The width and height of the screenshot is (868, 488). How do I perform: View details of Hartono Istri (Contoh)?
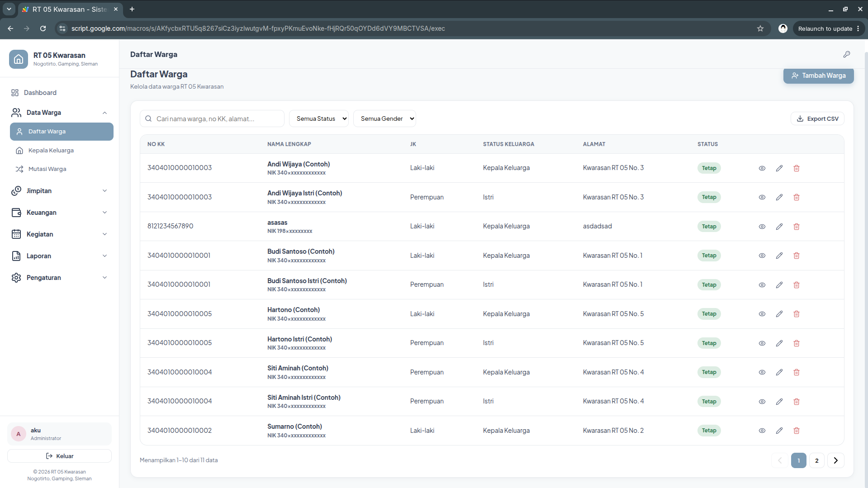(x=762, y=343)
